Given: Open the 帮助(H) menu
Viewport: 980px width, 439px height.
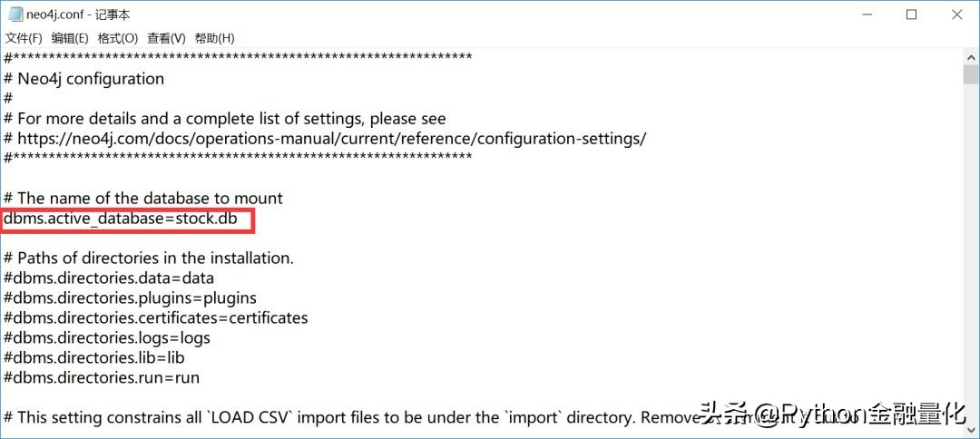Looking at the screenshot, I should point(214,38).
